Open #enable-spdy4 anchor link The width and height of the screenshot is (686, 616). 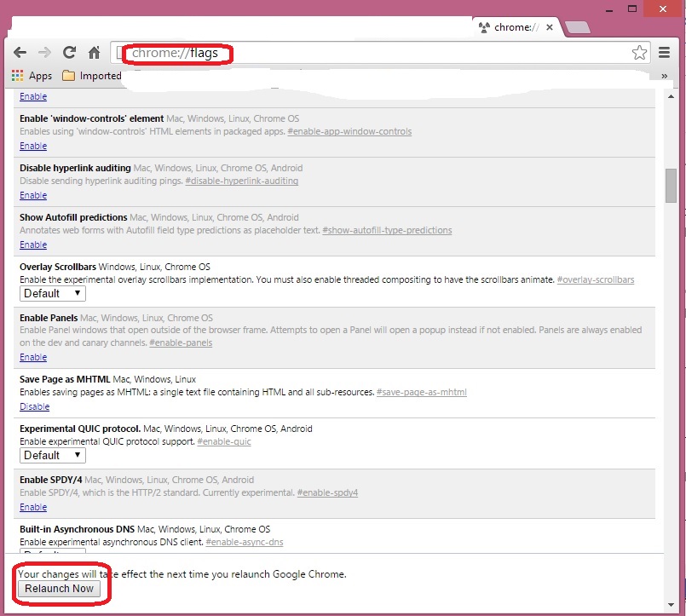(328, 492)
